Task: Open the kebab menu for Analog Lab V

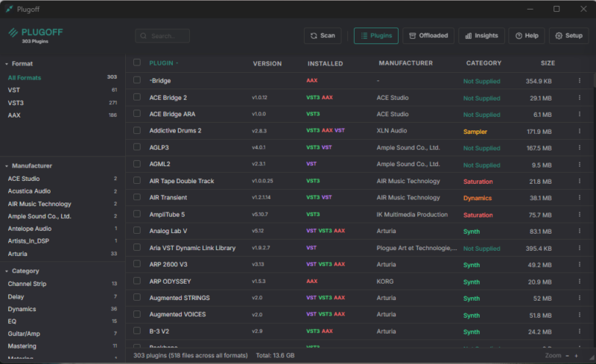Action: 580,231
